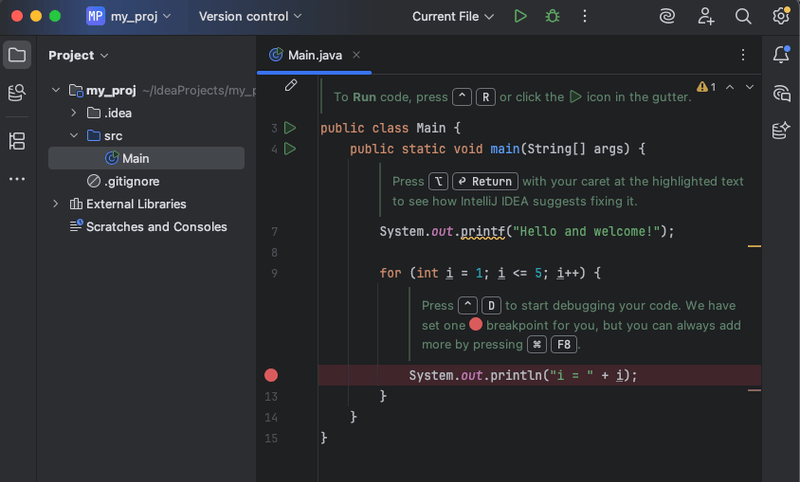Screen dimensions: 800x482
Task: Open the Project view dropdown
Action: click(x=78, y=55)
